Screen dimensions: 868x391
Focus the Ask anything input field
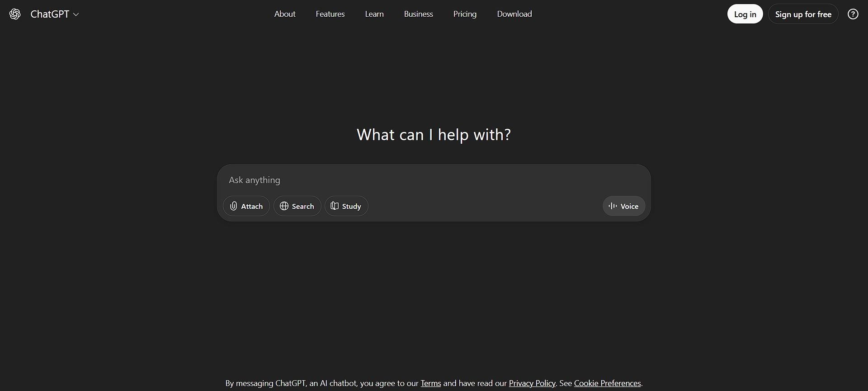point(434,180)
